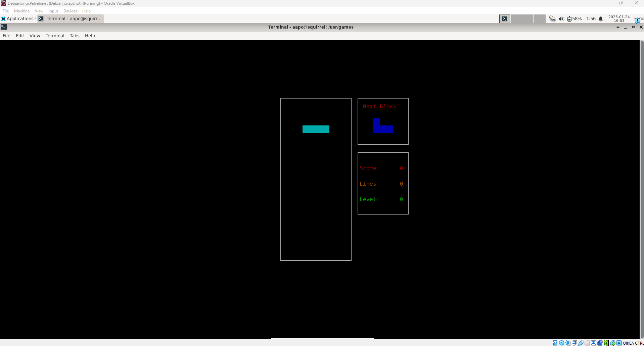This screenshot has height=346, width=644.
Task: Open the VirtualBox Devices menu
Action: click(70, 11)
